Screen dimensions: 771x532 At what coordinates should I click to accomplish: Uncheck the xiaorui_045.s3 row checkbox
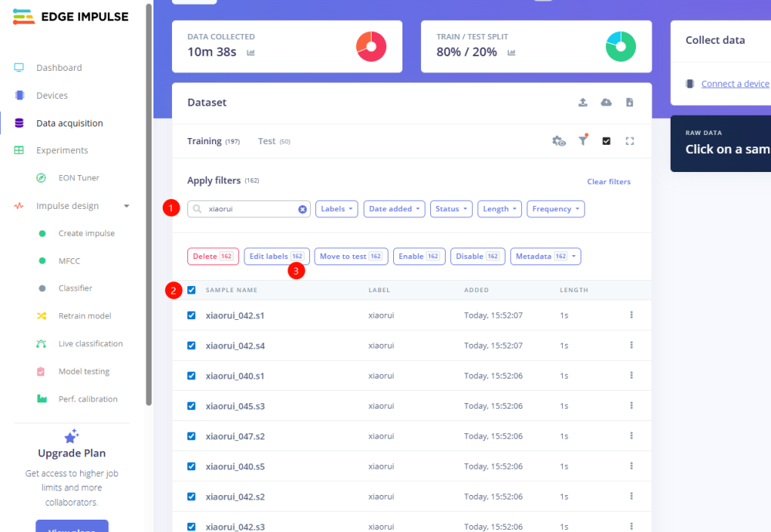(x=191, y=406)
